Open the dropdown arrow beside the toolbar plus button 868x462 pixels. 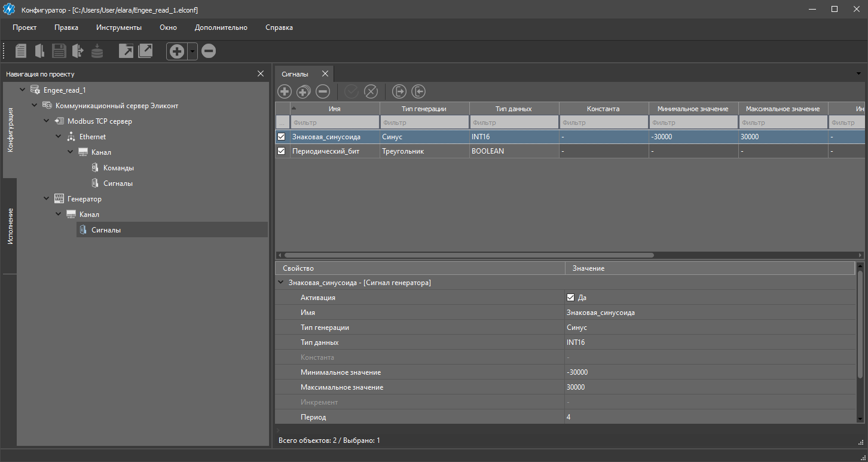coord(192,51)
